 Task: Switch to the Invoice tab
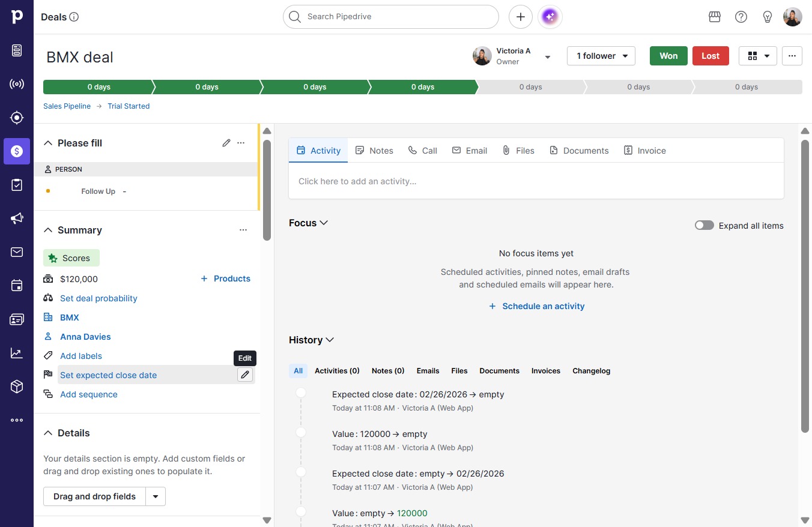645,151
